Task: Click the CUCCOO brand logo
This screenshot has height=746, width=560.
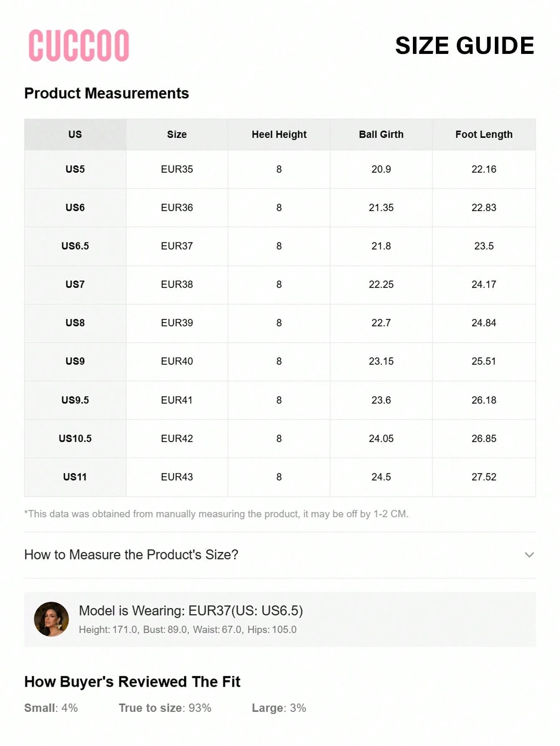Action: 79,46
